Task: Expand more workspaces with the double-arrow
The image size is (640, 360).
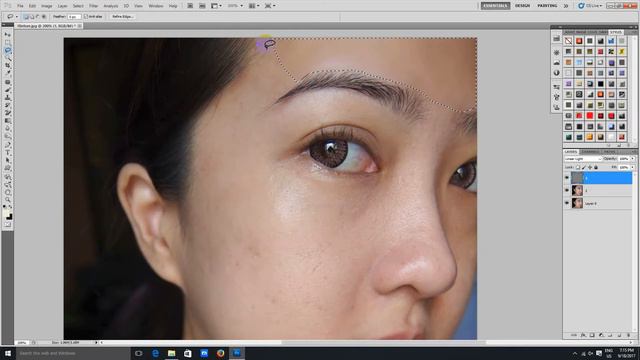Action: [566, 6]
